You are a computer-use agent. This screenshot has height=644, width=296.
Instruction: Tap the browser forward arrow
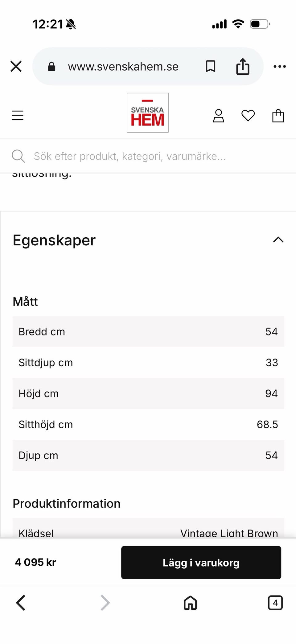click(105, 603)
